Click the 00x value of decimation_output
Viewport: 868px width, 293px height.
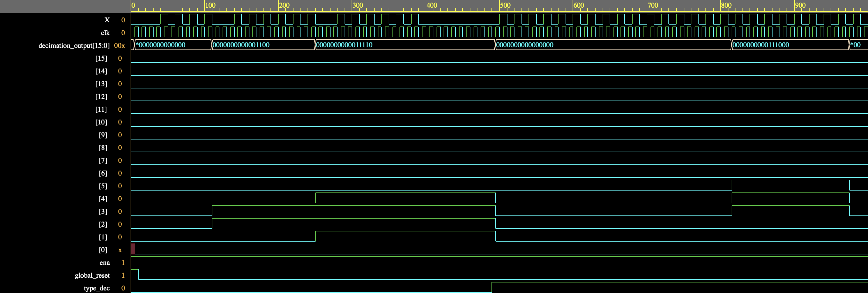pos(119,45)
